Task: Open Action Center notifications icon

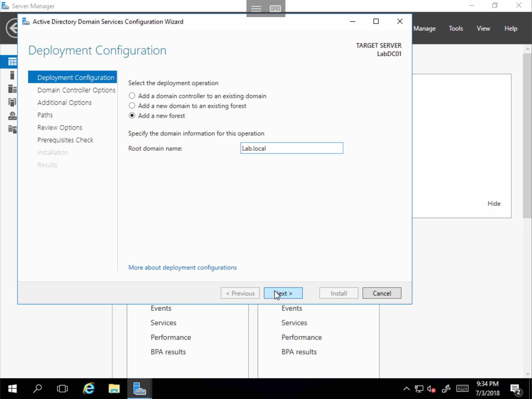Action: point(516,389)
